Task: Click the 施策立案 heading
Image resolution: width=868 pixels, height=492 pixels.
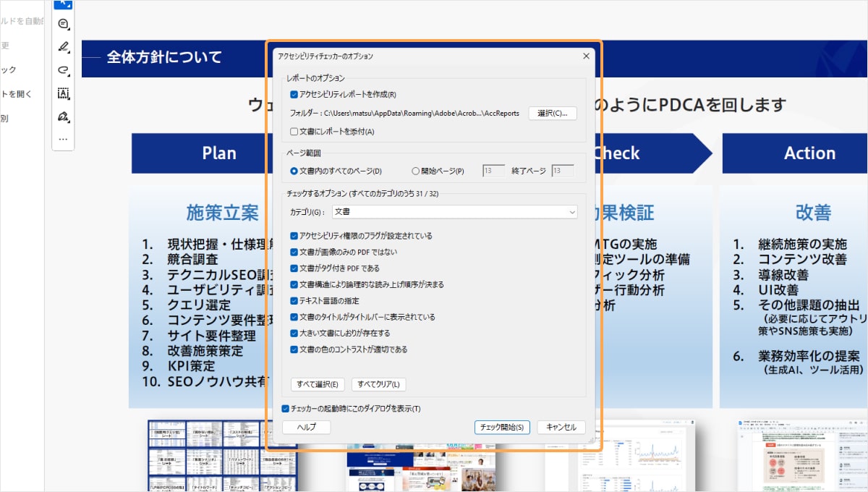Action: pyautogui.click(x=222, y=213)
